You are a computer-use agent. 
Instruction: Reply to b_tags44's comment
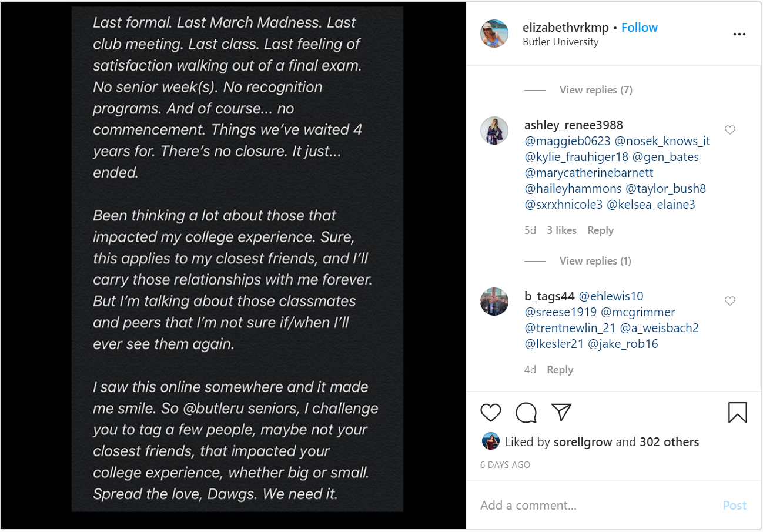tap(560, 370)
